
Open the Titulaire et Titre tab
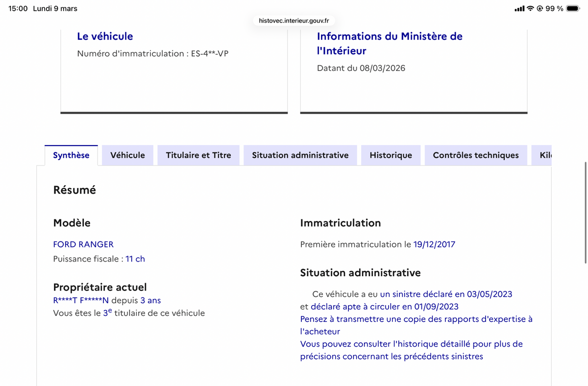pos(198,155)
